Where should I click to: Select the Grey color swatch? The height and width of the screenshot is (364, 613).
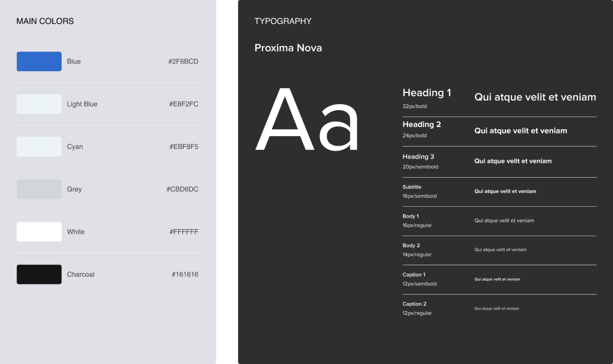[39, 189]
